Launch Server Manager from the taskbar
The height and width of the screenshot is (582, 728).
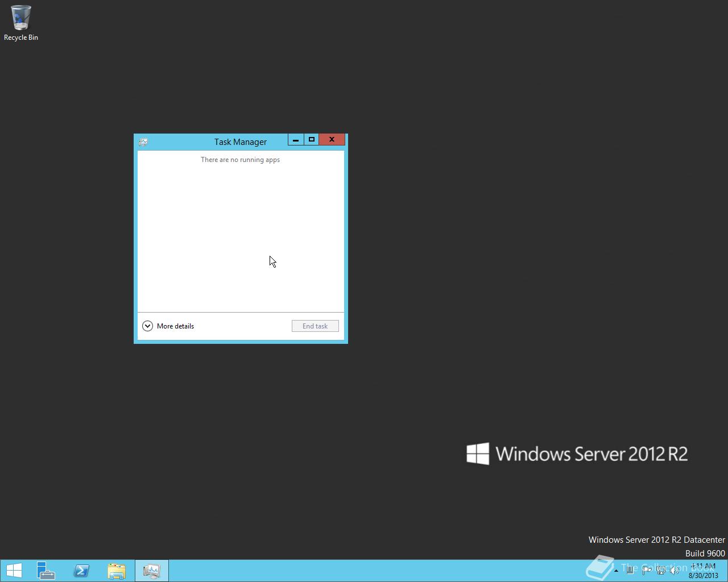click(x=46, y=571)
